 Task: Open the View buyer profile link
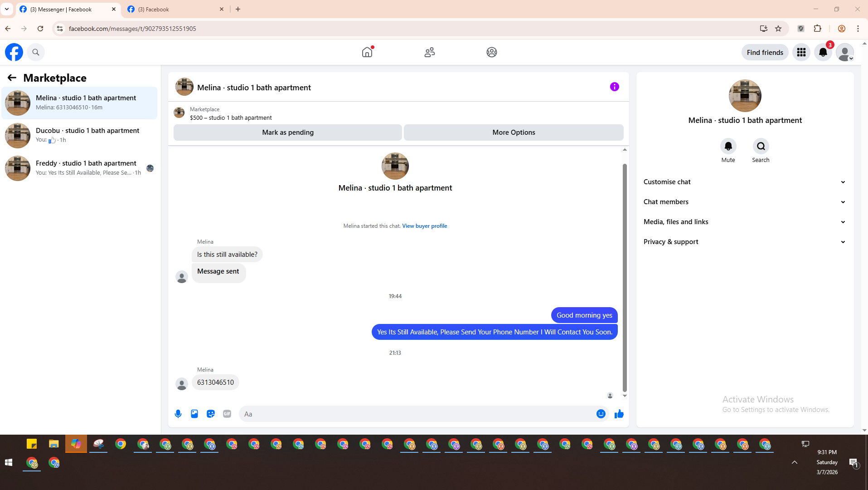pyautogui.click(x=424, y=226)
